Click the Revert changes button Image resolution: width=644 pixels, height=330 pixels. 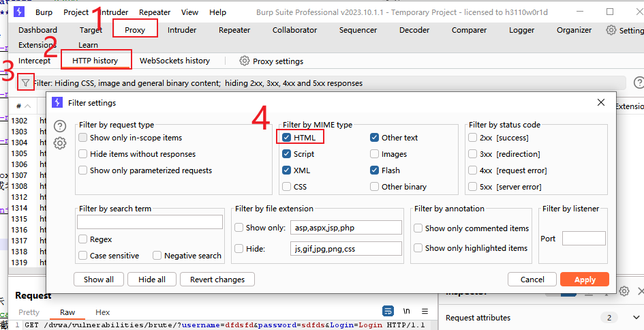pyautogui.click(x=217, y=280)
